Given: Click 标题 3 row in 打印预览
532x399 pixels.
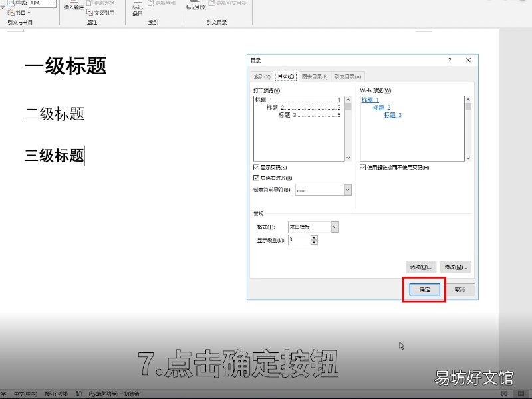Looking at the screenshot, I should pos(309,115).
